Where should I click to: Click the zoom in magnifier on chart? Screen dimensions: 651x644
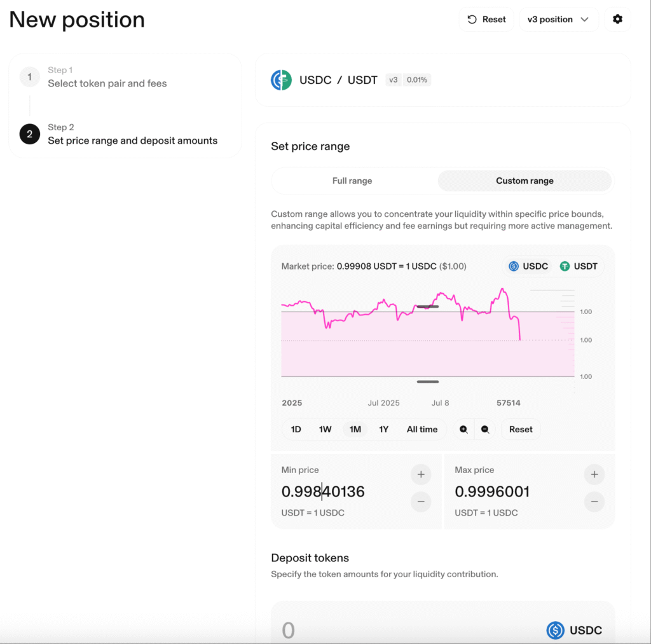(463, 429)
